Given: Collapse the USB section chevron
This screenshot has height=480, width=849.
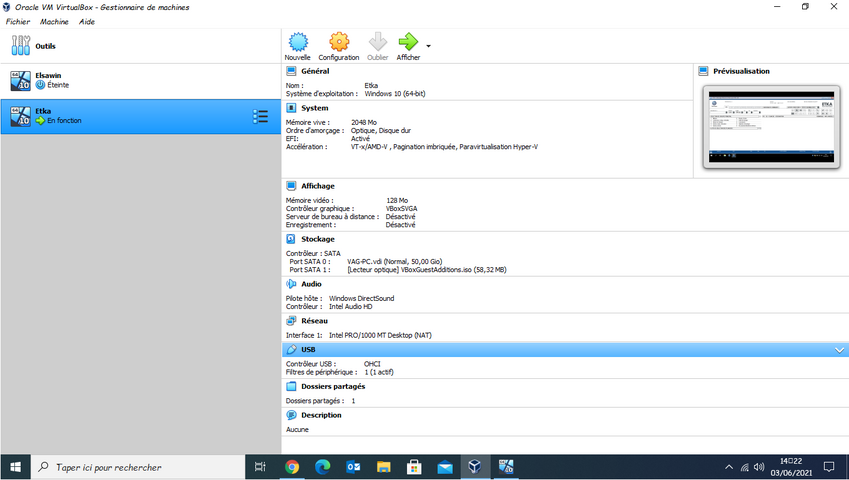Looking at the screenshot, I should tap(839, 350).
